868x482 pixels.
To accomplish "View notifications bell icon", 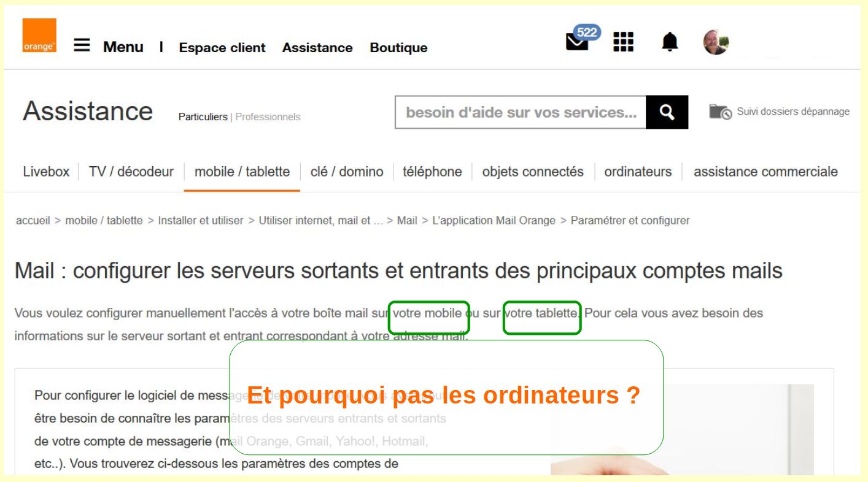I will coord(670,42).
